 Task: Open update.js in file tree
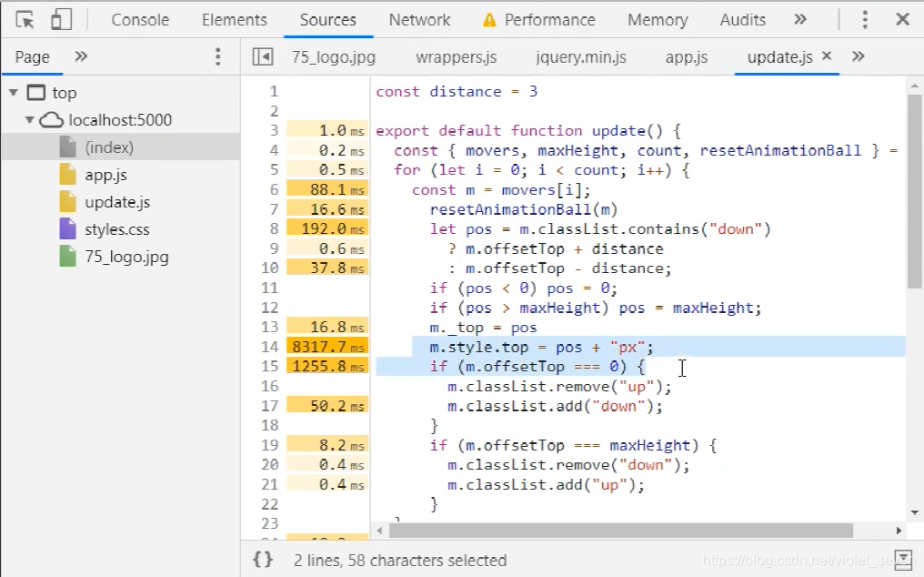(117, 202)
